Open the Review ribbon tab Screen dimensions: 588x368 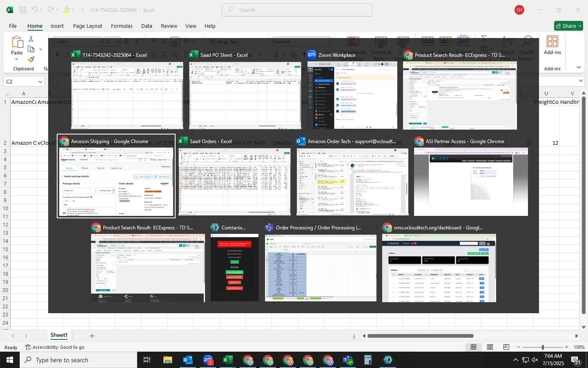(169, 26)
